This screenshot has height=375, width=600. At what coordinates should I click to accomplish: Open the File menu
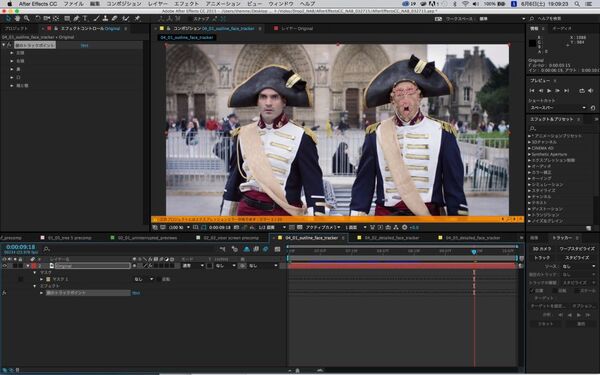73,4
